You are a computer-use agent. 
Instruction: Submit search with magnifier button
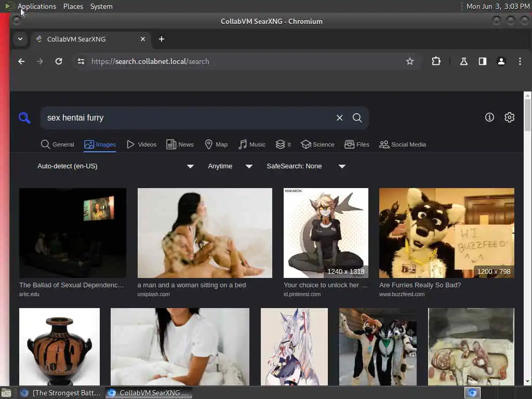tap(357, 118)
